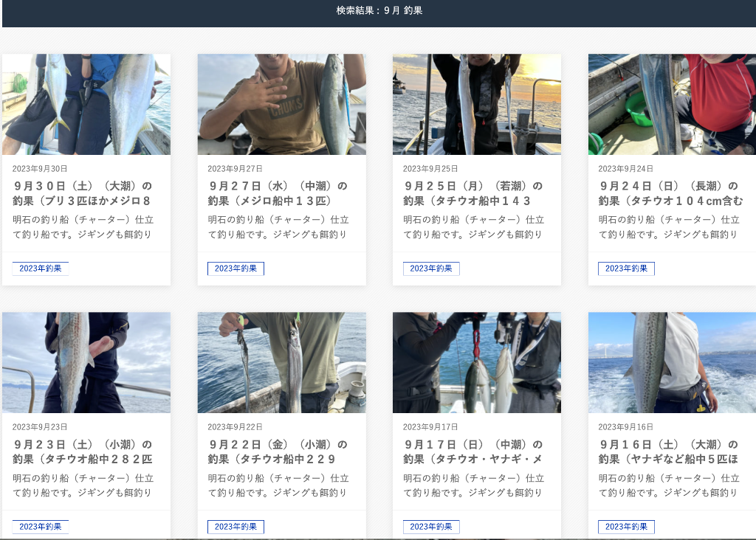Select the ９月２４日（日）（長潮）の釣果 headline

[670, 193]
